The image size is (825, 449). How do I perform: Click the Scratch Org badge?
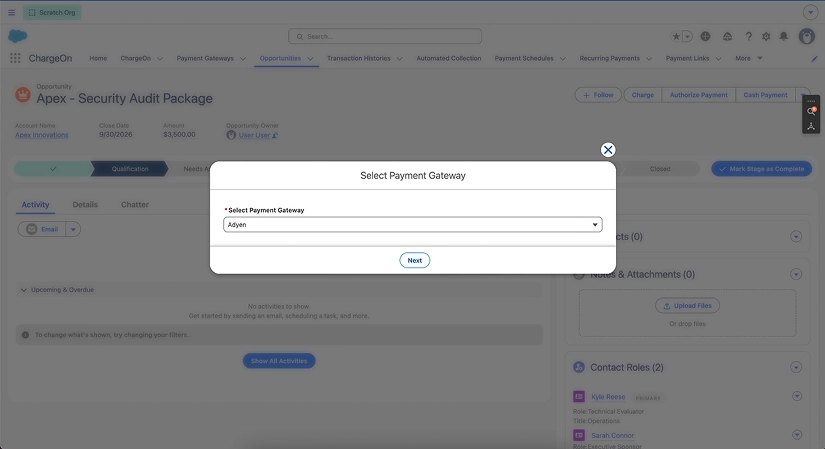click(x=52, y=13)
